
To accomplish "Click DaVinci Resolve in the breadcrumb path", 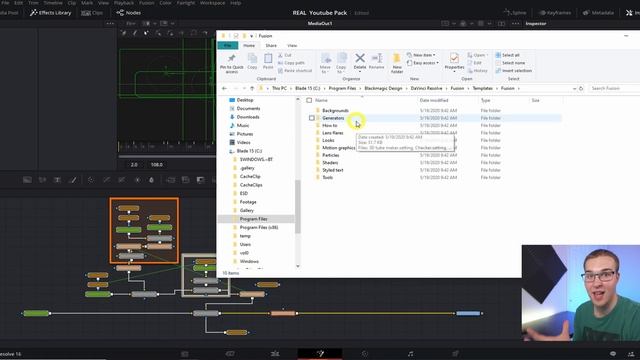I will 426,88.
